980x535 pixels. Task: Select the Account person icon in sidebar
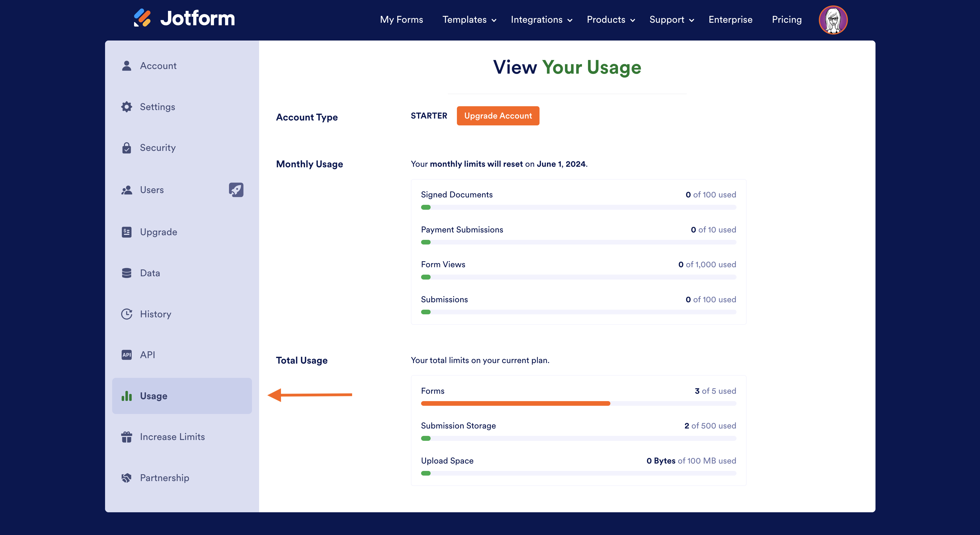[x=127, y=65]
